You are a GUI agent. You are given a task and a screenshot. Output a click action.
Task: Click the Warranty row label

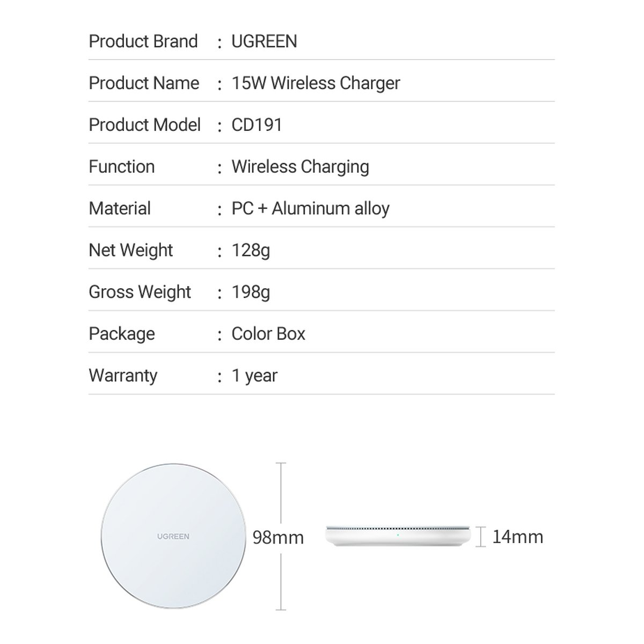pyautogui.click(x=123, y=376)
